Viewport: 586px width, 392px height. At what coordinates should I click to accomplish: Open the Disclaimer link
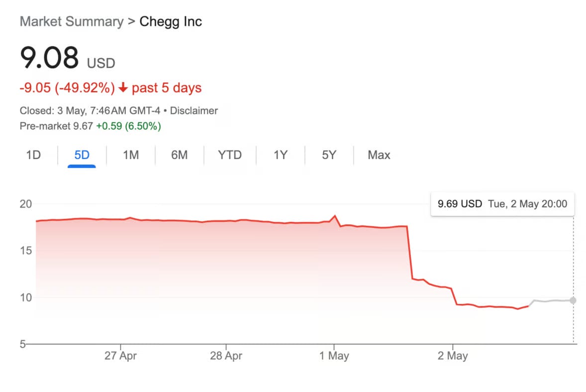194,110
